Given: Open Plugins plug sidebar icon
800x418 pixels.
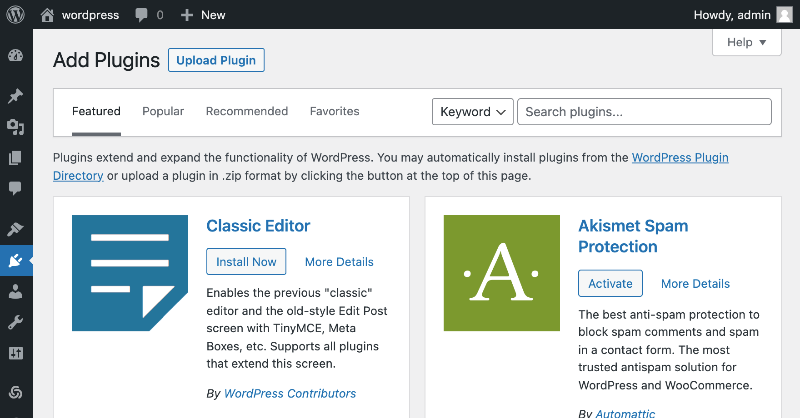Looking at the screenshot, I should [16, 260].
